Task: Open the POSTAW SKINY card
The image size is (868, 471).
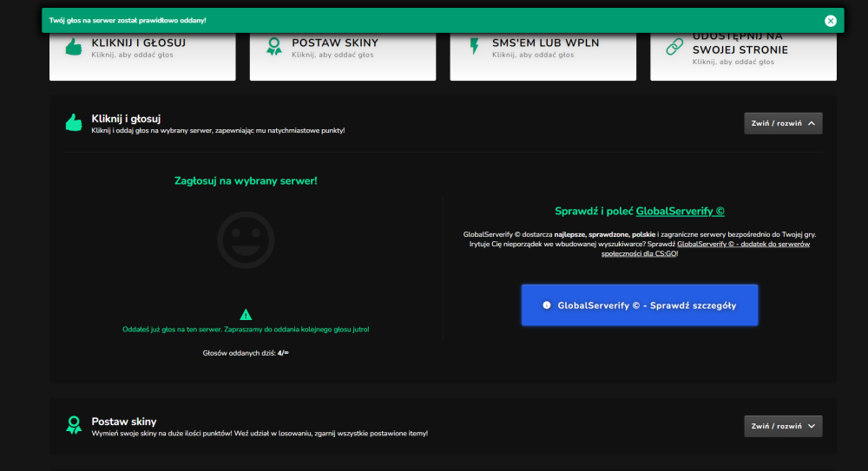Action: (x=343, y=56)
